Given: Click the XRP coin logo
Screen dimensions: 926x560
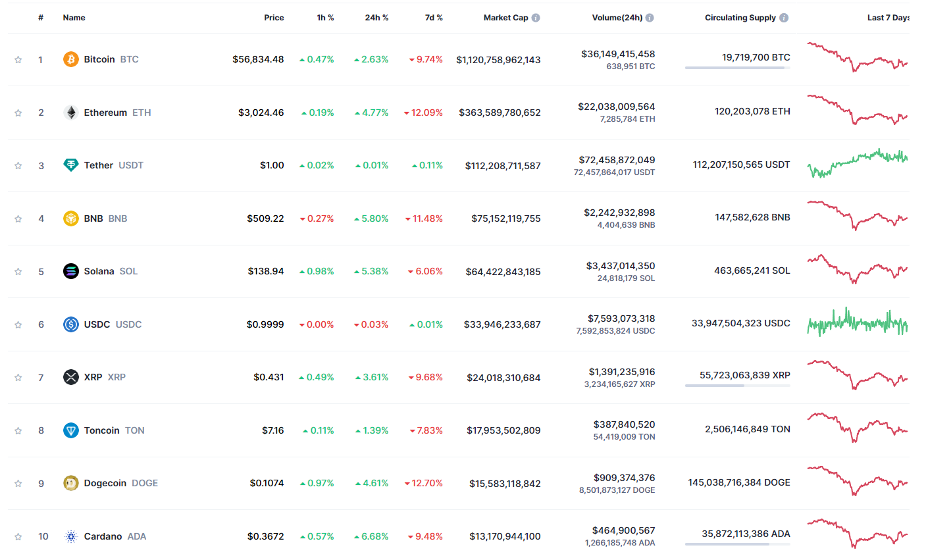Looking at the screenshot, I should (x=70, y=377).
